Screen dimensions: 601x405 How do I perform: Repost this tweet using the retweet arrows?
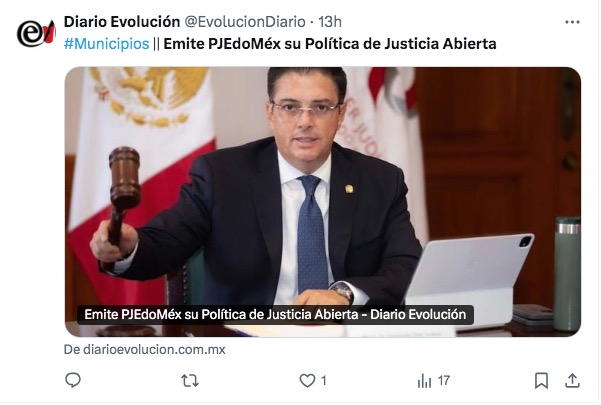tap(190, 381)
